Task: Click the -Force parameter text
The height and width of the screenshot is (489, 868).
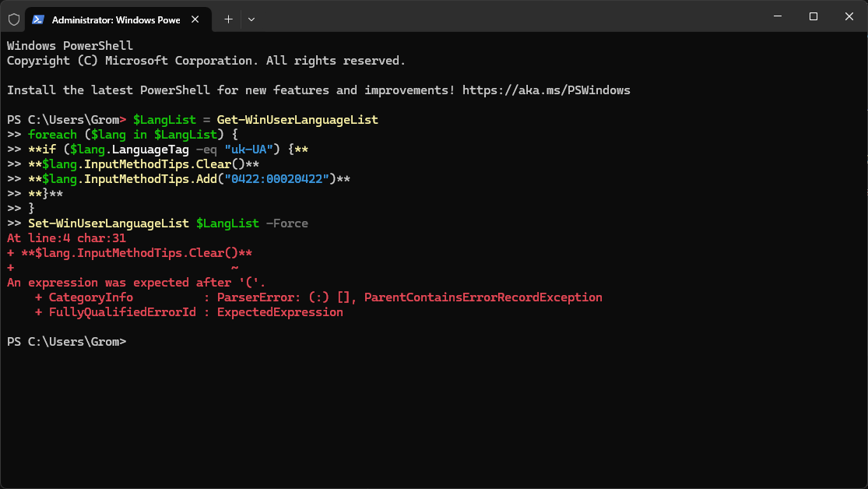Action: pos(286,223)
